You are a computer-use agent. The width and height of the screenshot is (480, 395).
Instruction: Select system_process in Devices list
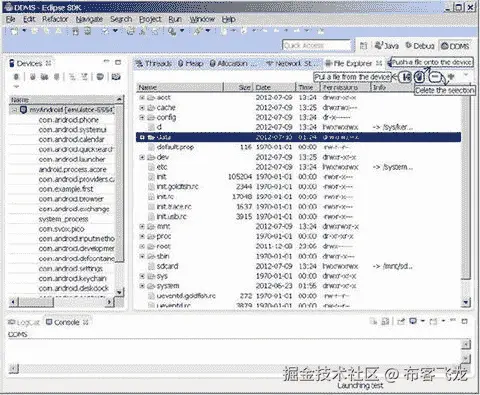[63, 219]
